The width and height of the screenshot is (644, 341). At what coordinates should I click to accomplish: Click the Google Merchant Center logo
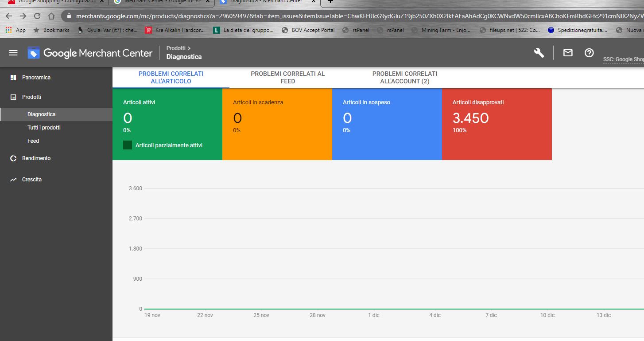pyautogui.click(x=90, y=53)
